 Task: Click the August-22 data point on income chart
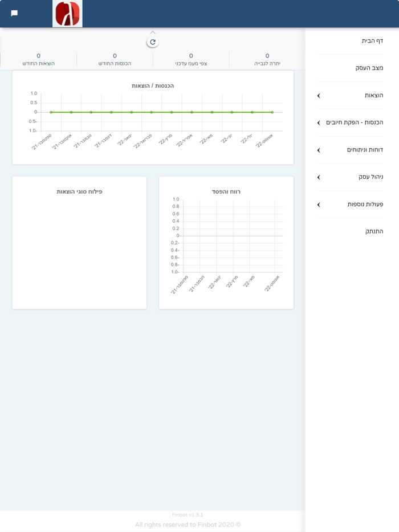click(272, 112)
